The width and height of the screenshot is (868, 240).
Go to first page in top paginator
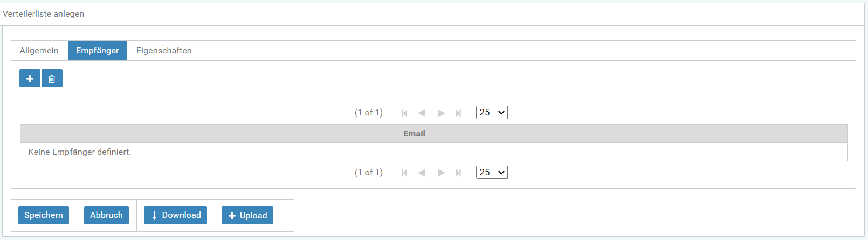tap(404, 113)
